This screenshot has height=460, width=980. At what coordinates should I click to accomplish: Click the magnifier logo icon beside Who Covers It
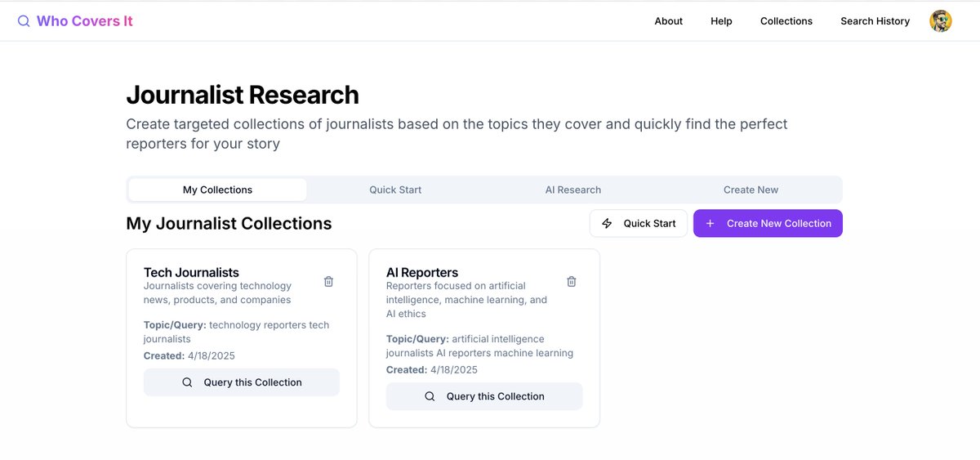pyautogui.click(x=24, y=21)
